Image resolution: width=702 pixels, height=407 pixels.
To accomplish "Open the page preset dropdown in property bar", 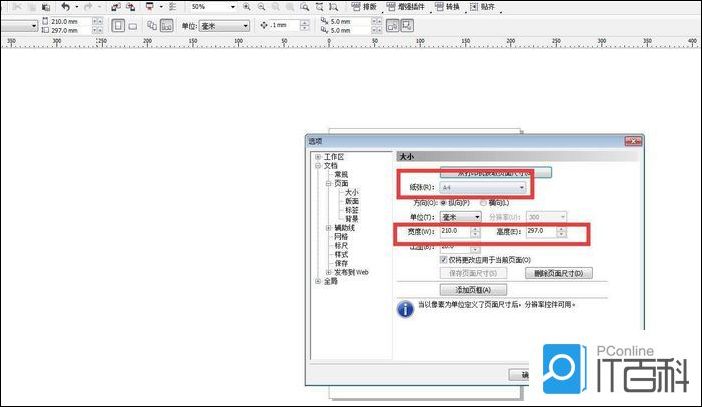I will 34,26.
